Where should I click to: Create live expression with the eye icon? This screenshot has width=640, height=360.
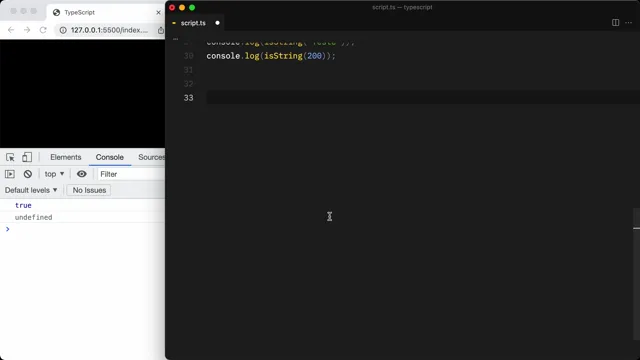(82, 174)
